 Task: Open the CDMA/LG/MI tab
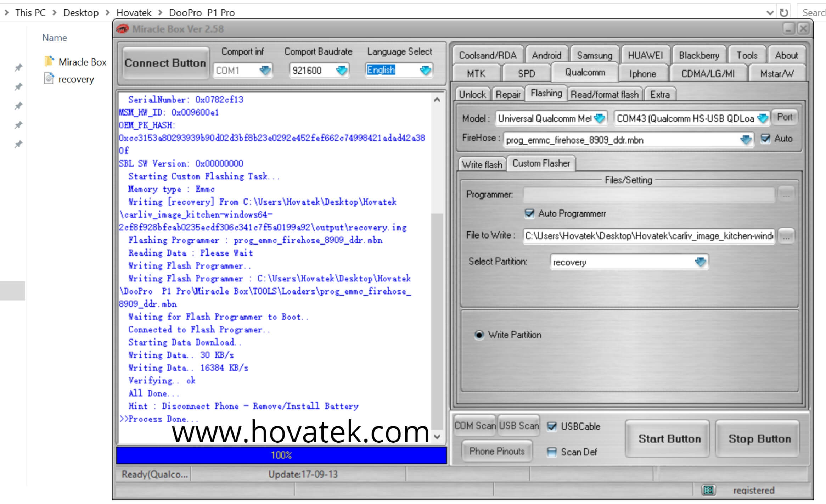pyautogui.click(x=708, y=74)
